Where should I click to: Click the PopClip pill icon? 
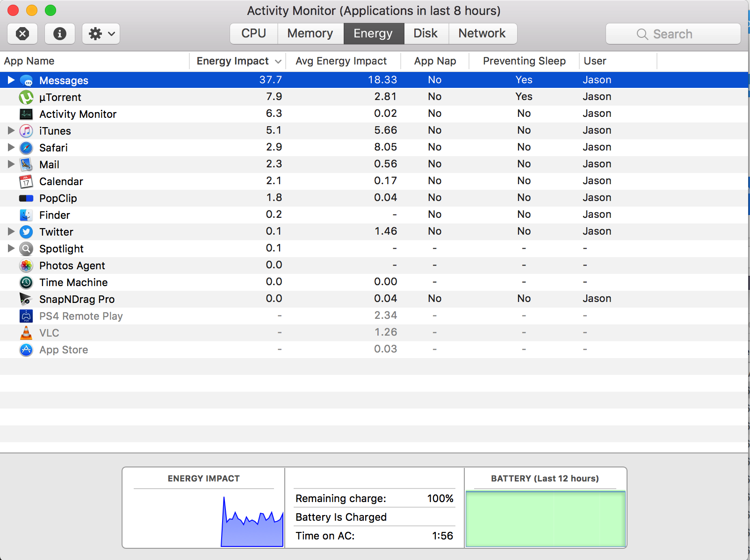point(26,198)
